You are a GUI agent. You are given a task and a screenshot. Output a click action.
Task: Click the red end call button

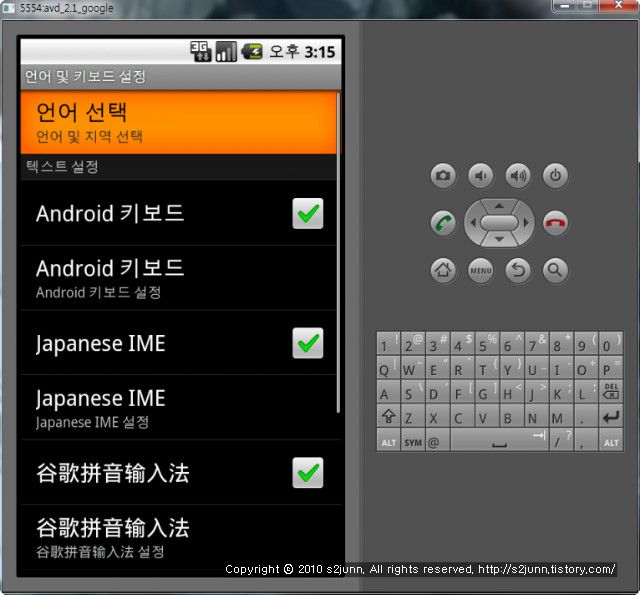click(555, 223)
